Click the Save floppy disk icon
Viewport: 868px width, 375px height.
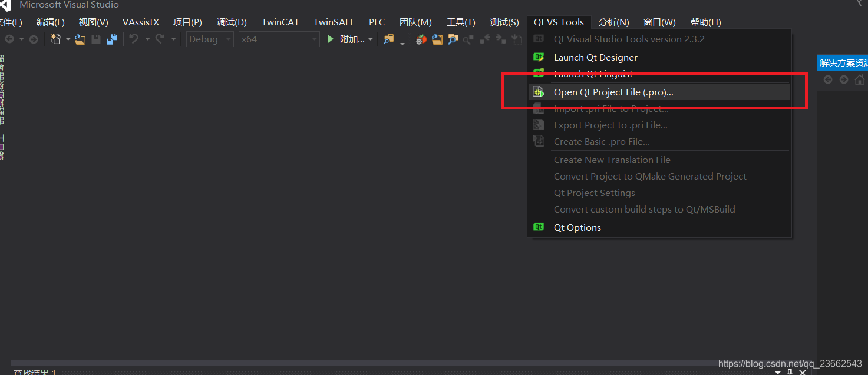click(96, 39)
